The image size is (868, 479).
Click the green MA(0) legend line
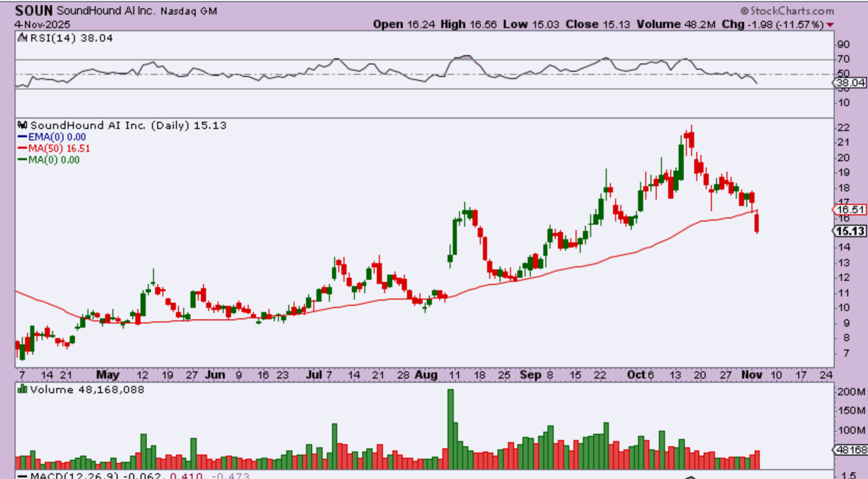pos(22,160)
